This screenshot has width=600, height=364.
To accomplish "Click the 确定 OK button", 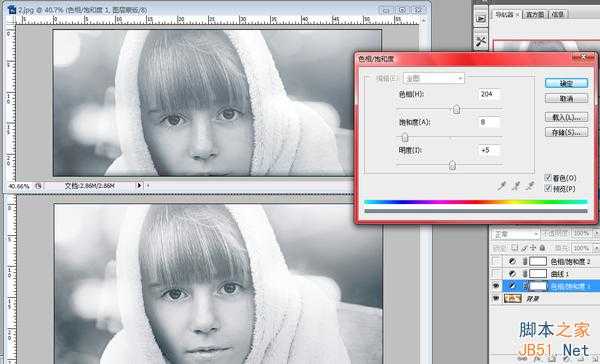I will click(x=566, y=83).
